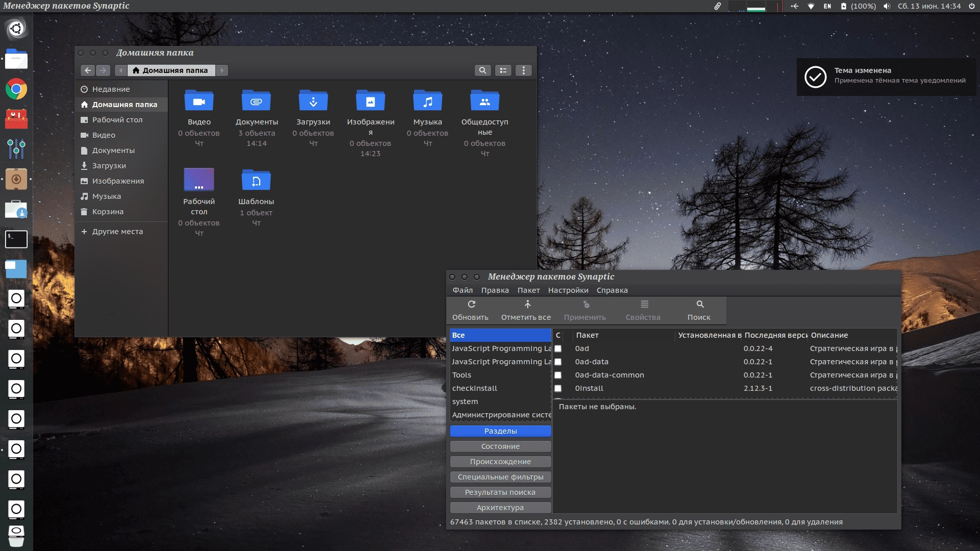Click the path bar left scroll arrow

(121, 70)
